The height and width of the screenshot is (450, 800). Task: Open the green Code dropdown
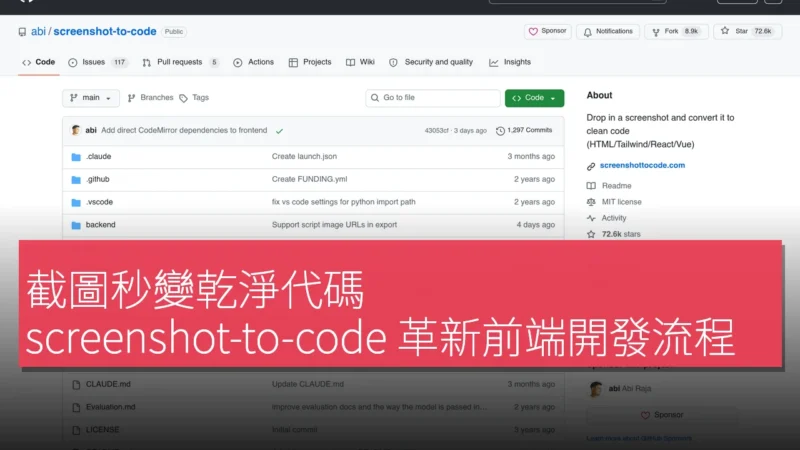click(534, 98)
